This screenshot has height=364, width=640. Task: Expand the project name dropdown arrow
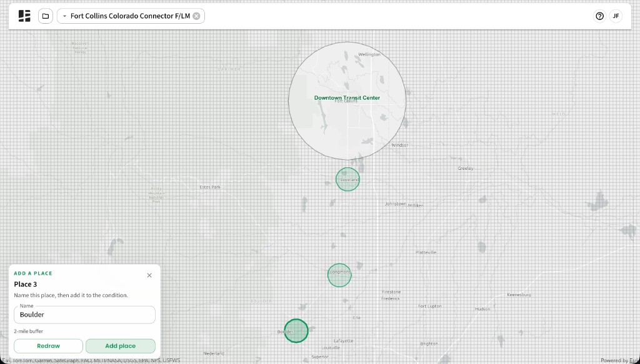(x=64, y=16)
